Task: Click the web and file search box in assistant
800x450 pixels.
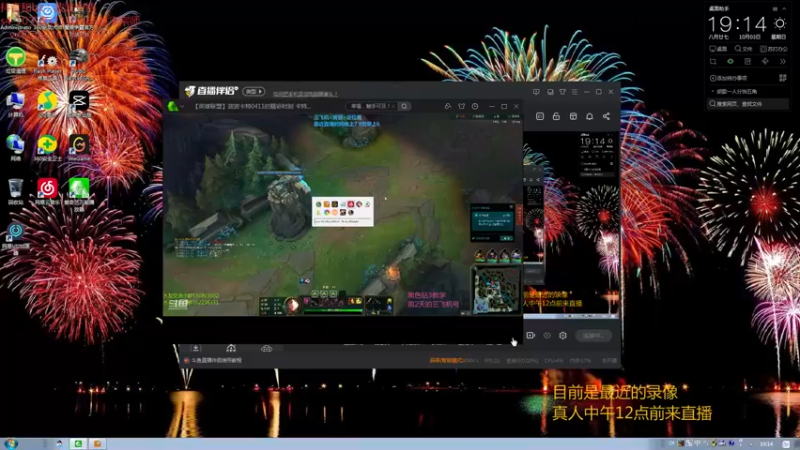Action: click(748, 104)
